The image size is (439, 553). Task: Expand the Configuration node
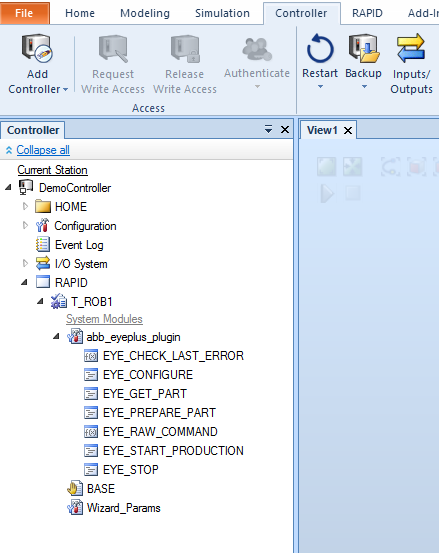click(25, 225)
